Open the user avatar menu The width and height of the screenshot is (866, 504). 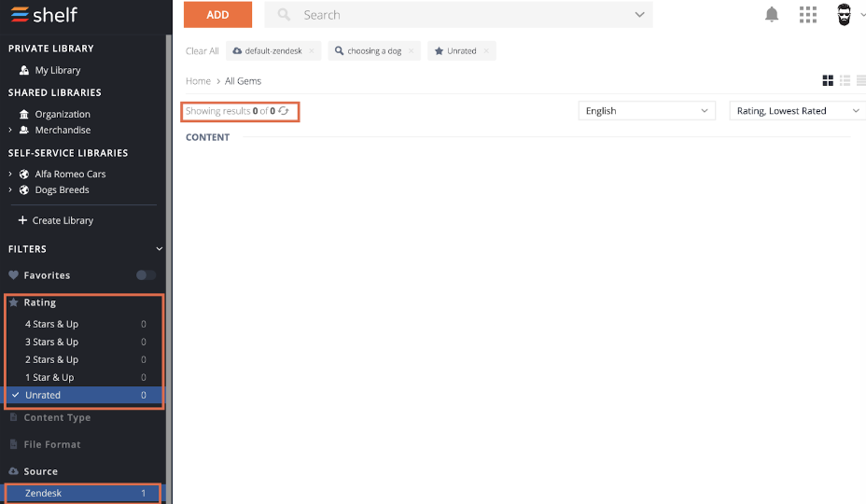(844, 14)
